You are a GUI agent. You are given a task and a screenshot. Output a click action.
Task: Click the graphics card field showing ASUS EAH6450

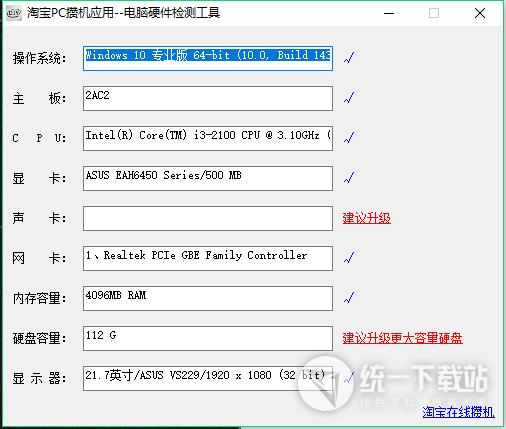[x=208, y=178]
